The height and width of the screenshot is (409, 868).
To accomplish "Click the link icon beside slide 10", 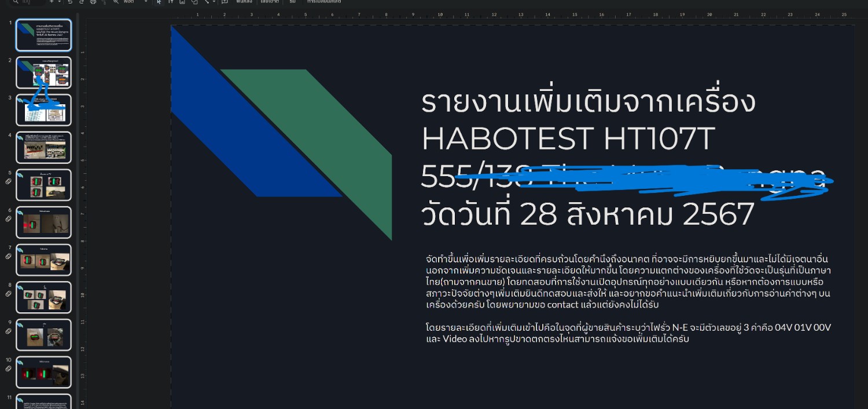I will click(8, 368).
